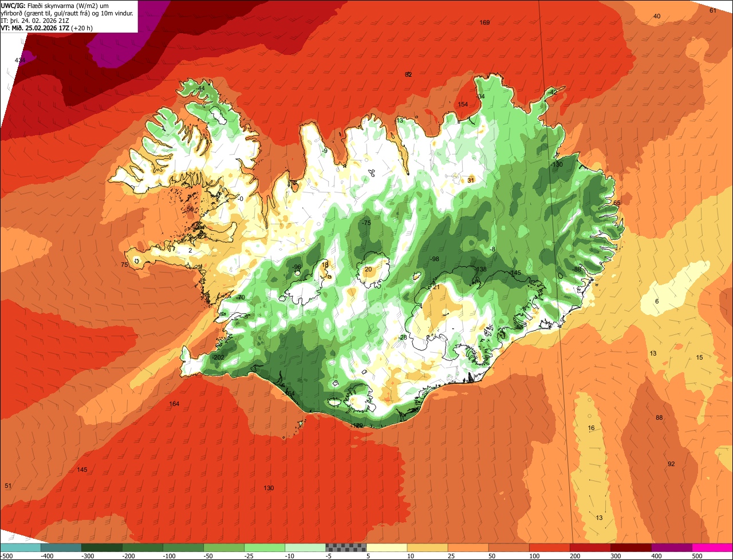The width and height of the screenshot is (733, 560).
Task: Click the darkest green -300 to -200 legend swatch
Action: 102,547
